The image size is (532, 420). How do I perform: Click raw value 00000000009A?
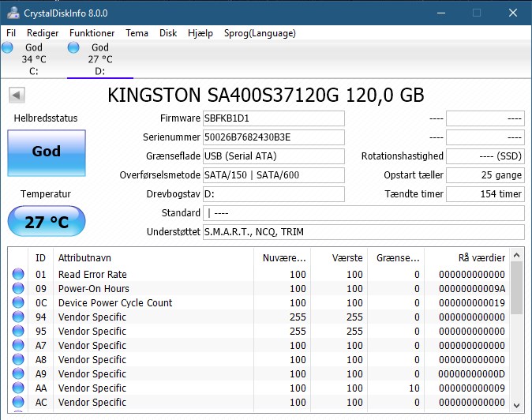point(472,288)
